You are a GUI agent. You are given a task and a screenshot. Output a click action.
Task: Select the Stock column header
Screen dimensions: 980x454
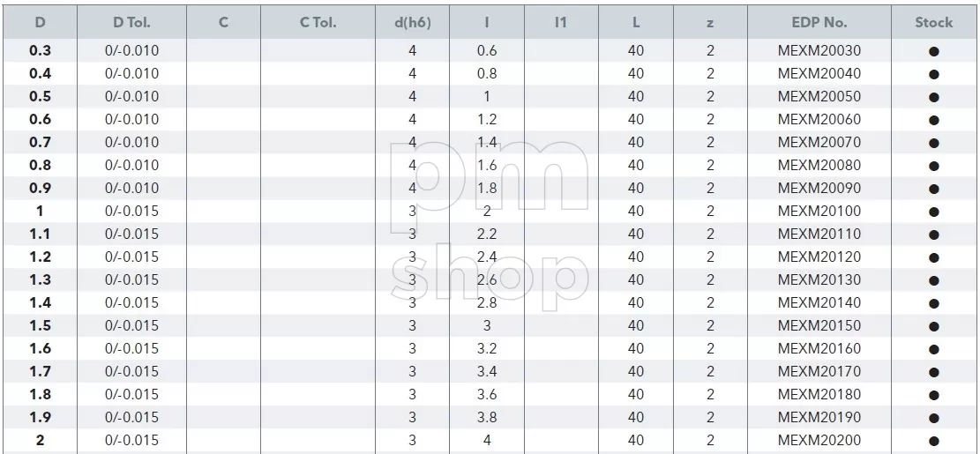934,23
